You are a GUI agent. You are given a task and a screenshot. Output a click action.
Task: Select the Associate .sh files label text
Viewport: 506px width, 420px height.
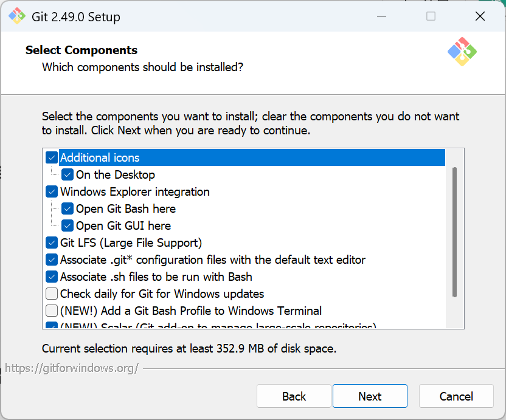[156, 277]
